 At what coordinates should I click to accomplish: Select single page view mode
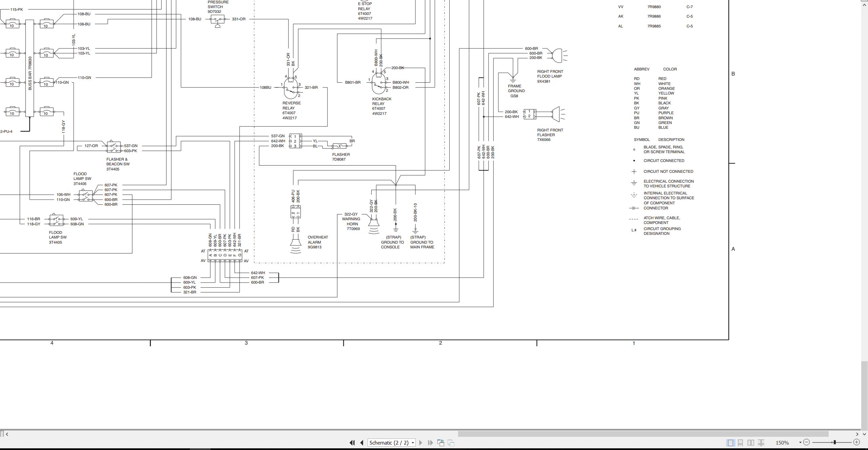click(730, 443)
